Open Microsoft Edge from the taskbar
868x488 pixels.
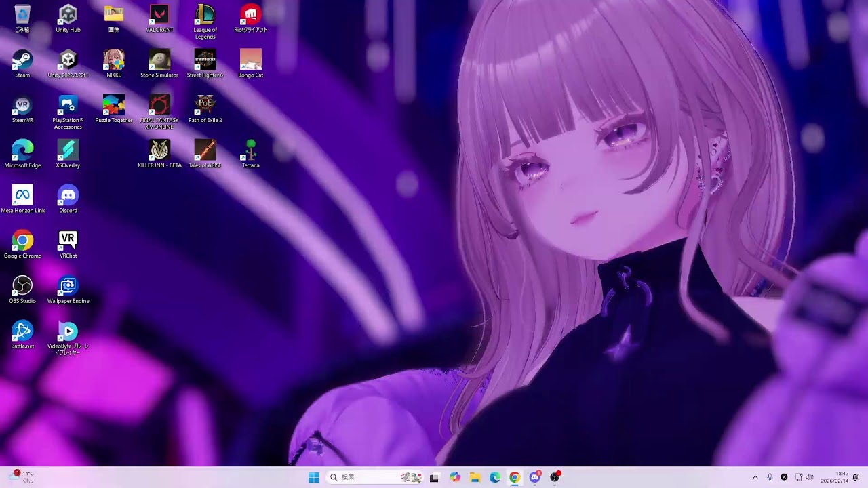click(x=495, y=477)
